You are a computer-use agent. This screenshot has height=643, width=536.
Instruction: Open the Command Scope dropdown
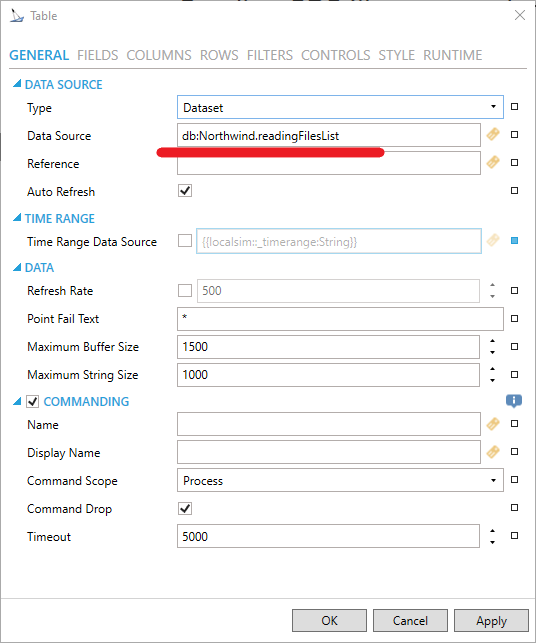click(x=340, y=480)
